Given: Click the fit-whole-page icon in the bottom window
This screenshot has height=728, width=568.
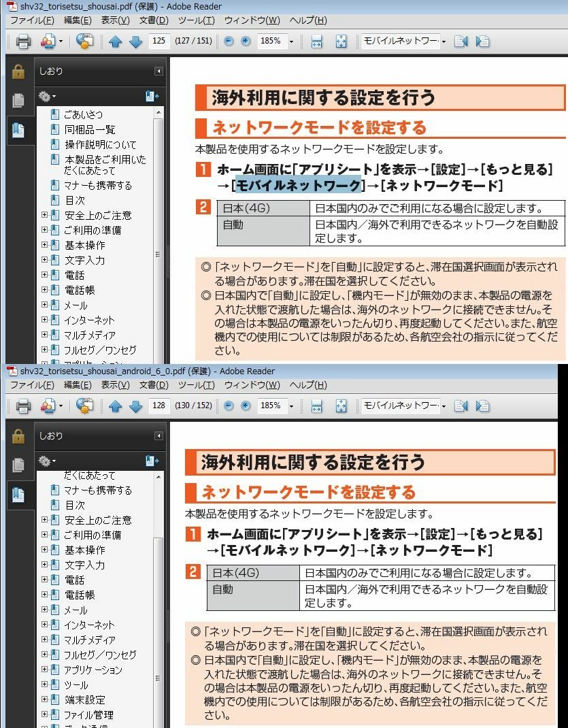Looking at the screenshot, I should coord(341,406).
